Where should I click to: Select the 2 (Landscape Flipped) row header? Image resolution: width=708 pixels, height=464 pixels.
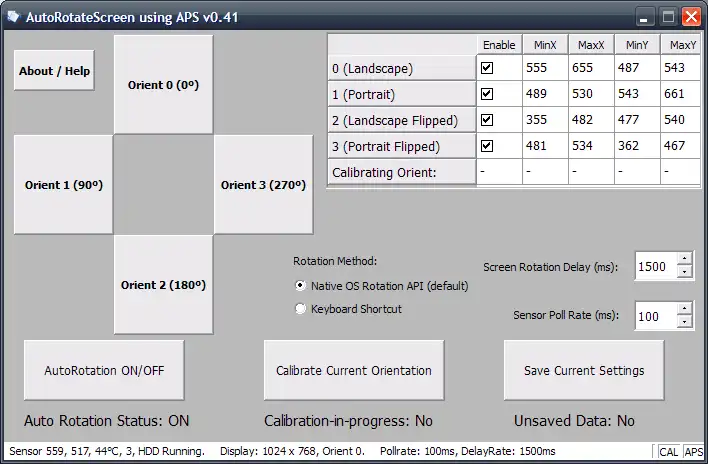pos(402,120)
